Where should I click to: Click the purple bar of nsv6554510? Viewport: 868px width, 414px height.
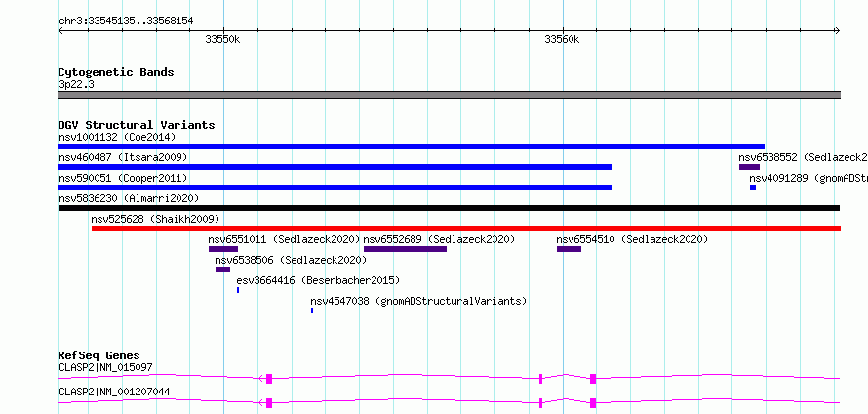coord(569,249)
